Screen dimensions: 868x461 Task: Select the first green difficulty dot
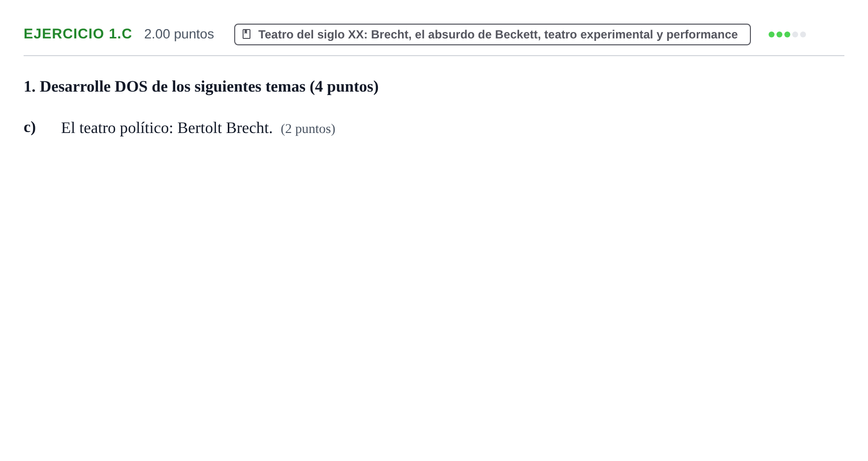tap(772, 34)
